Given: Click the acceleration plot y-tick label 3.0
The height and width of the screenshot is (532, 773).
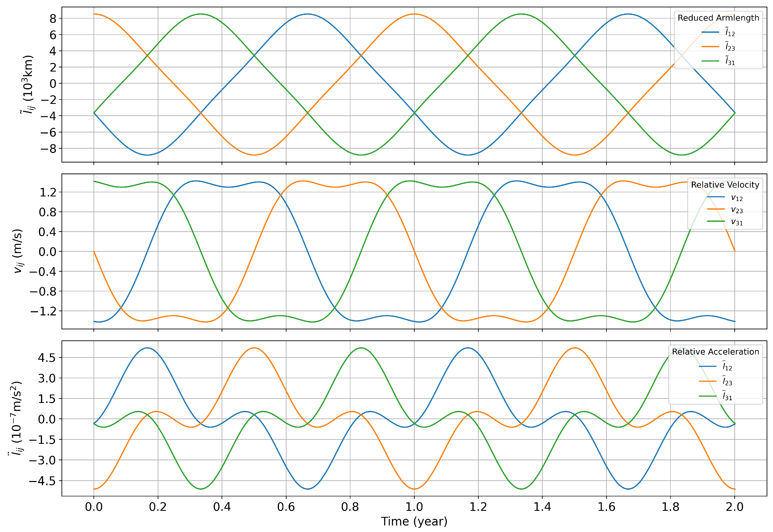Looking at the screenshot, I should click(x=47, y=378).
